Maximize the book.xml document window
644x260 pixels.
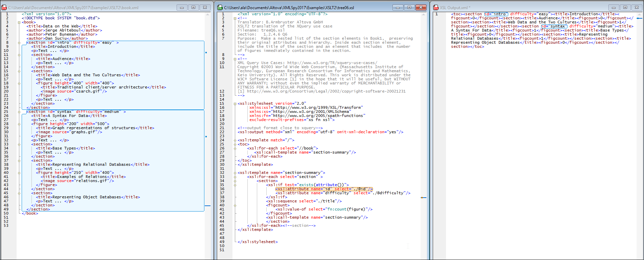point(193,7)
